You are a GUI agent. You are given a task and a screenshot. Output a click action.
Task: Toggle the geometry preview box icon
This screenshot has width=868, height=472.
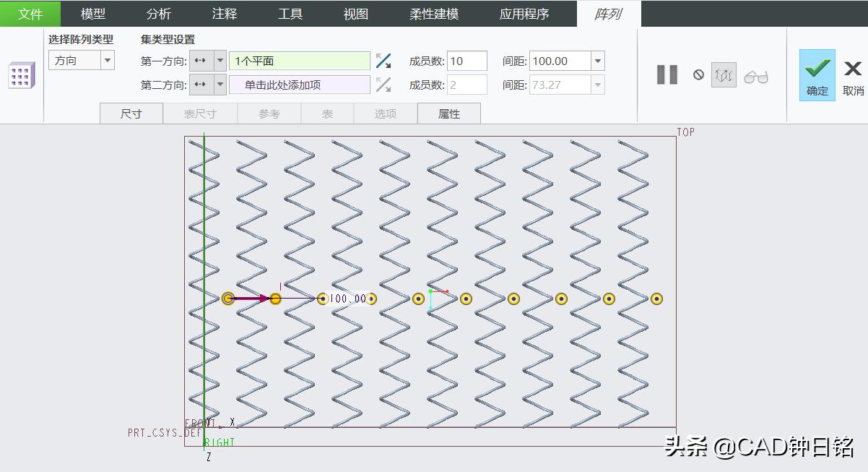[x=724, y=74]
